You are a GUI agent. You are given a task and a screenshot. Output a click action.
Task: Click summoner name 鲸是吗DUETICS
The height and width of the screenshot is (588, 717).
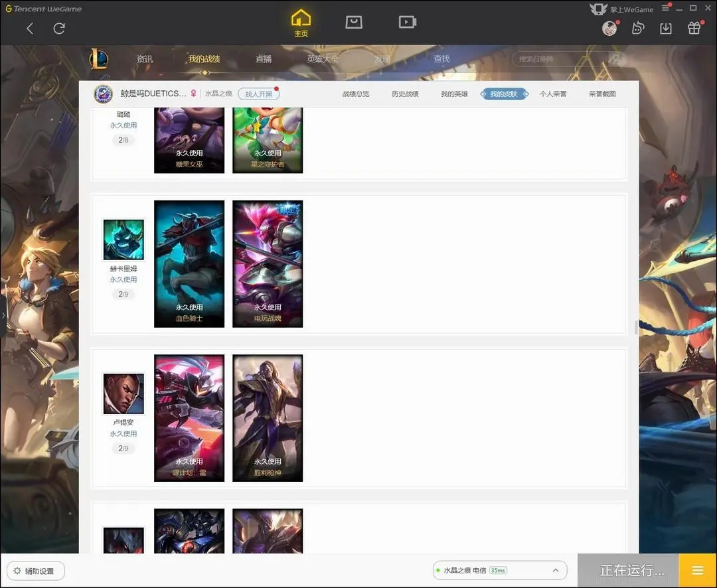click(x=153, y=94)
